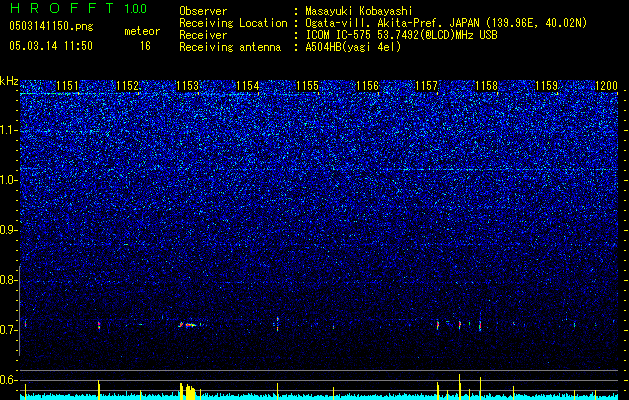The width and height of the screenshot is (629, 400).
Task: Click the kHz axis unit label
Action: [x=9, y=81]
